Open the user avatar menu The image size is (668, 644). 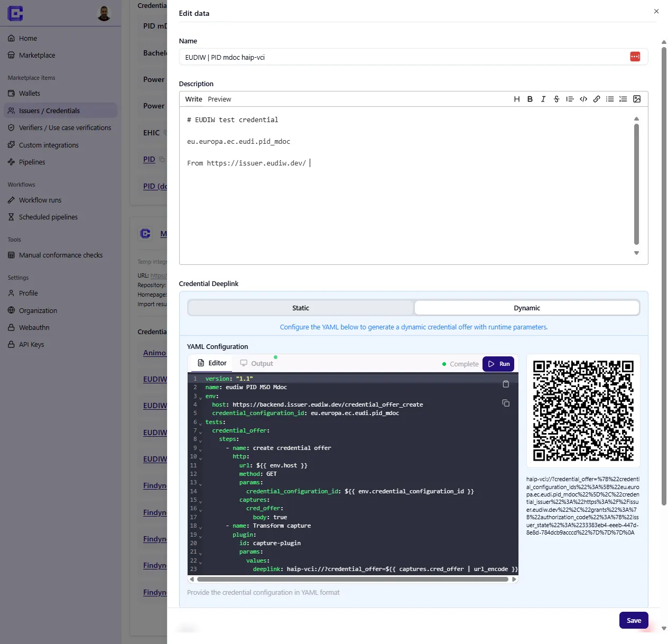click(104, 13)
